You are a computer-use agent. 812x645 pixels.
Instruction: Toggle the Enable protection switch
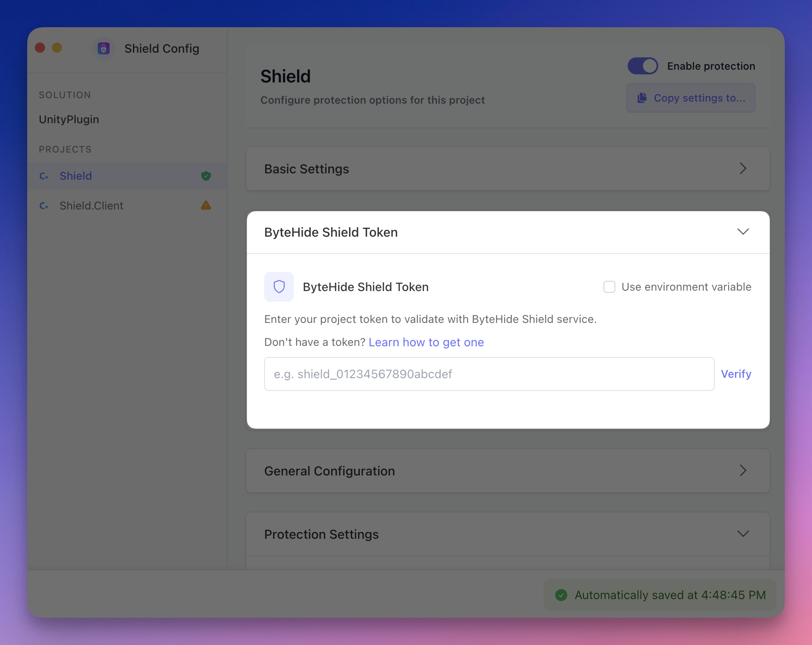[x=643, y=66]
